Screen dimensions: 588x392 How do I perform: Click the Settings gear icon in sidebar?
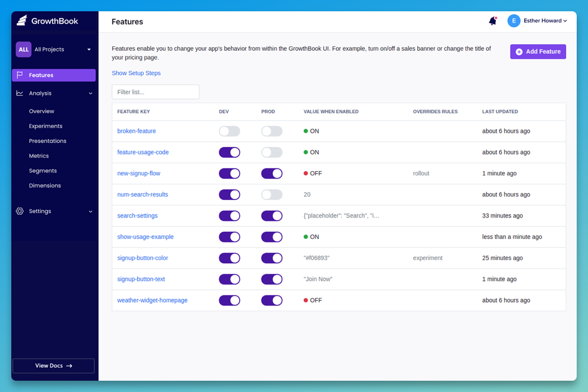click(x=20, y=211)
